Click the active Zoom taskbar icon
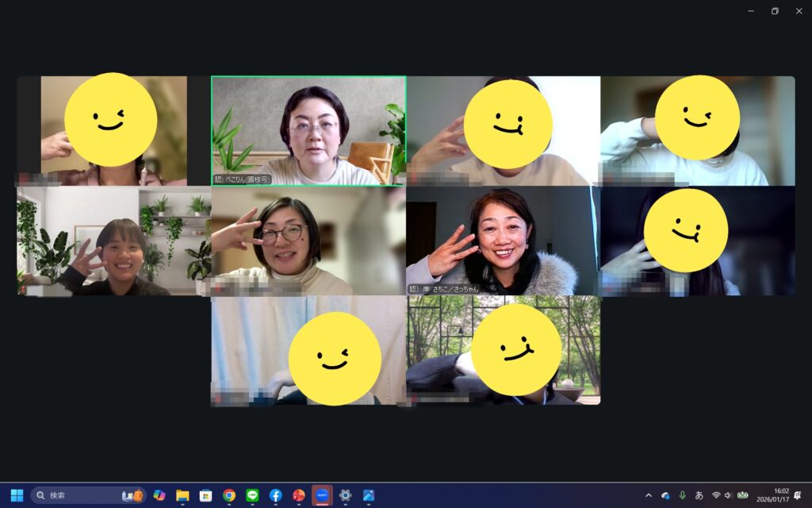This screenshot has width=812, height=508. 322,495
